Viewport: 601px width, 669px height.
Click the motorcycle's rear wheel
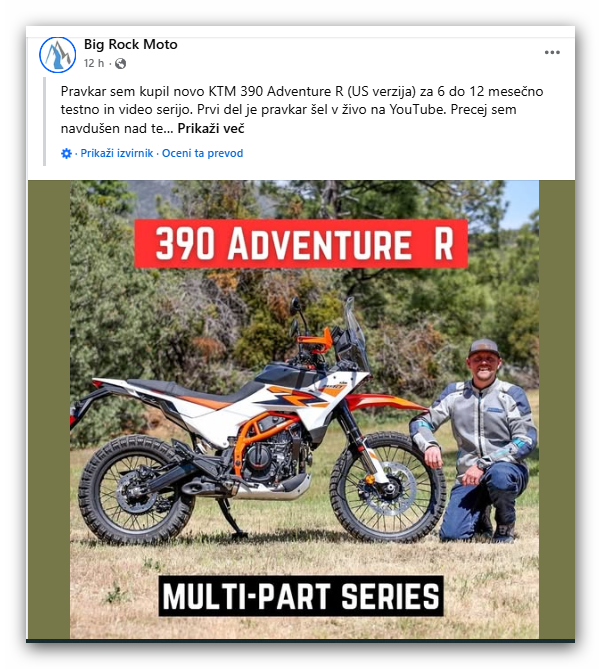tap(136, 489)
